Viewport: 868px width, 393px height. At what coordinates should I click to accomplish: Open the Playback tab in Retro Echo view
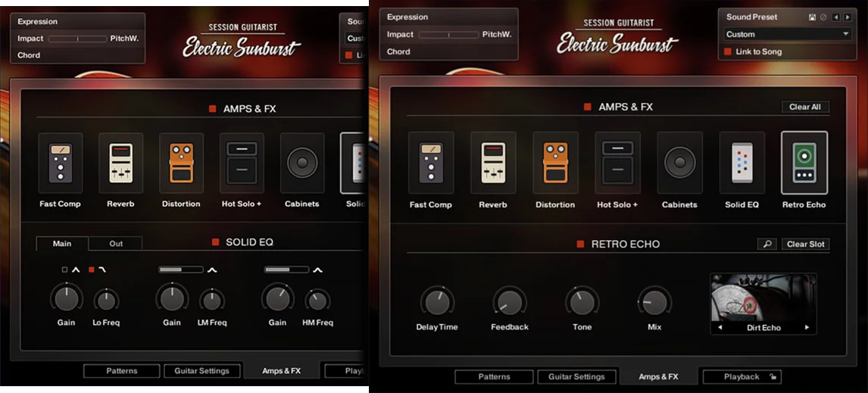(x=742, y=377)
